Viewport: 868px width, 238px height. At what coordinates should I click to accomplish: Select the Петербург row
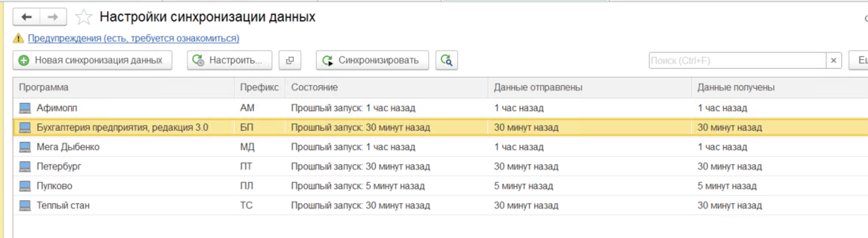[x=59, y=167]
